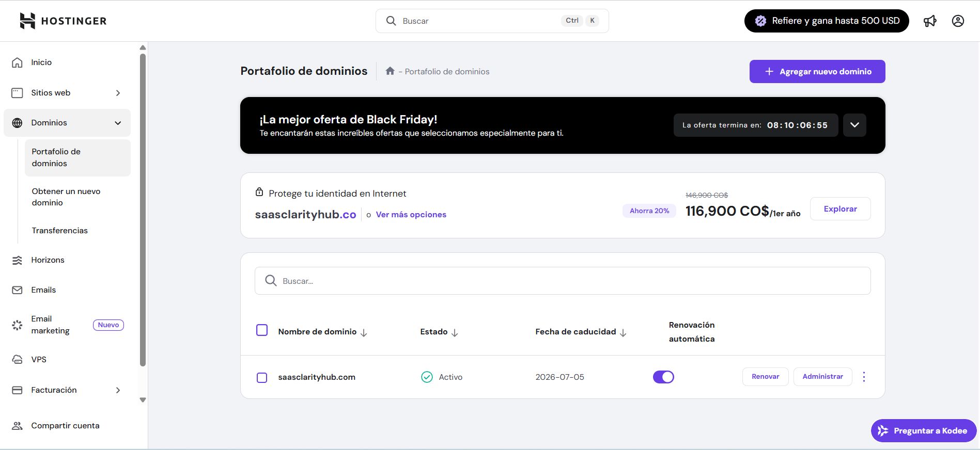
Task: Click the Inicio home icon in sidebar
Action: click(x=17, y=62)
